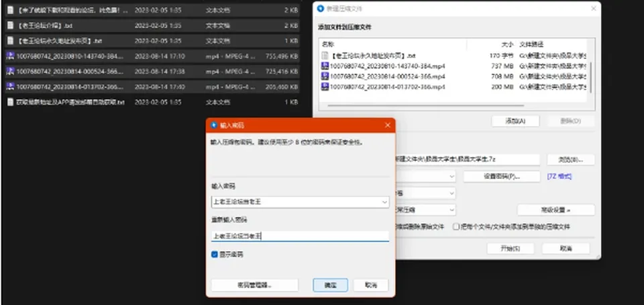Expand the split-volume dropdown in archive dialog
The width and height of the screenshot is (644, 305).
coord(451,193)
